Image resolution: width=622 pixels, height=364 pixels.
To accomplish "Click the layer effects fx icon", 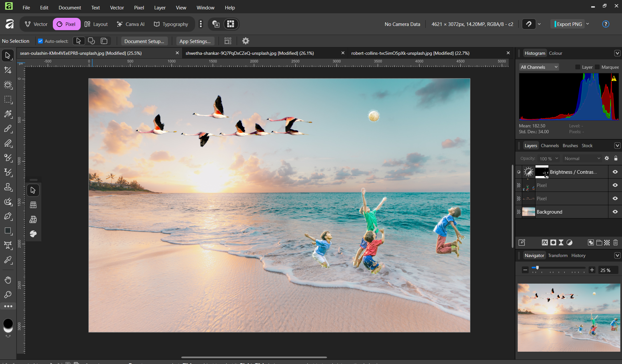I will pyautogui.click(x=545, y=242).
